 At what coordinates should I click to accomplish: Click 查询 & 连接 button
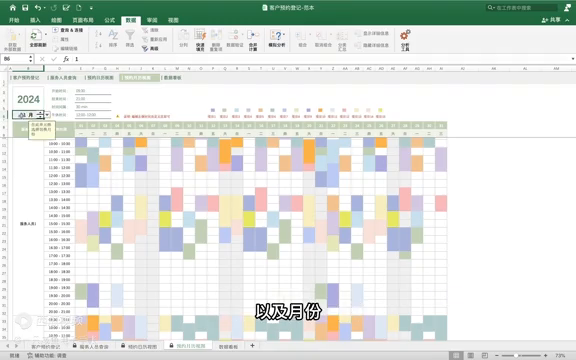[x=68, y=30]
